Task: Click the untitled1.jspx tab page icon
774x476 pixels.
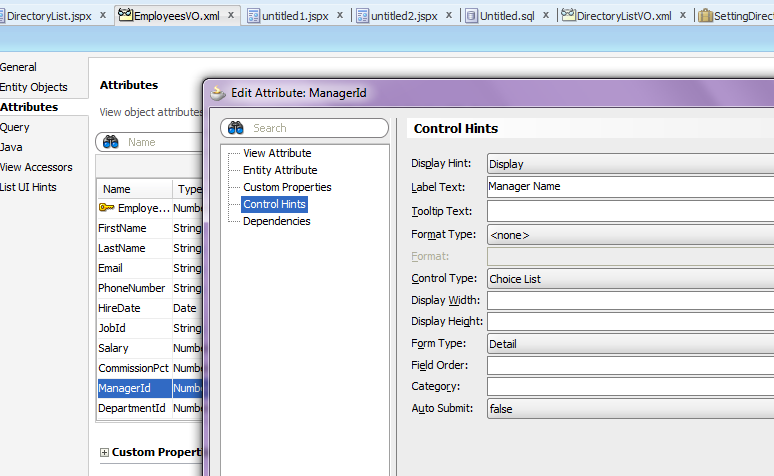Action: [253, 16]
